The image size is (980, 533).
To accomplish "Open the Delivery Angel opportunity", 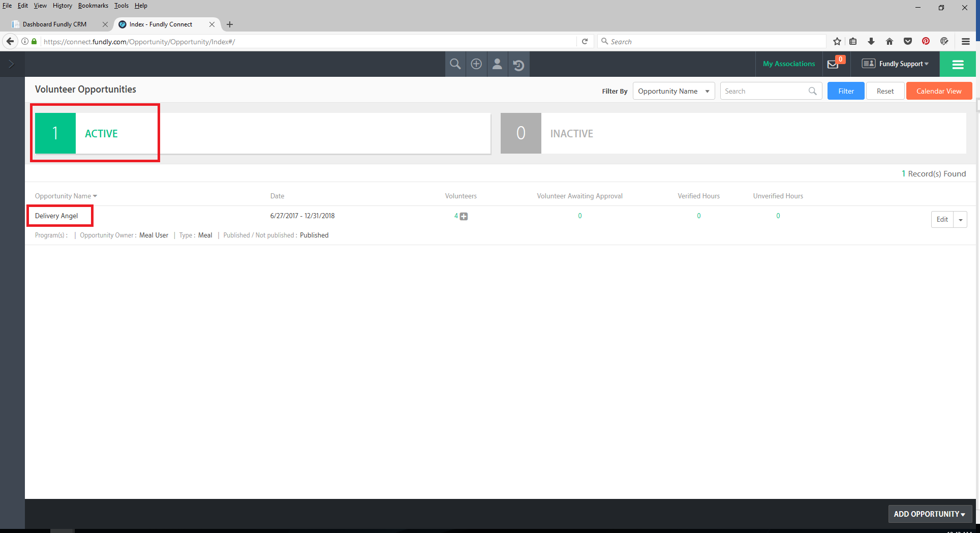I will point(56,216).
